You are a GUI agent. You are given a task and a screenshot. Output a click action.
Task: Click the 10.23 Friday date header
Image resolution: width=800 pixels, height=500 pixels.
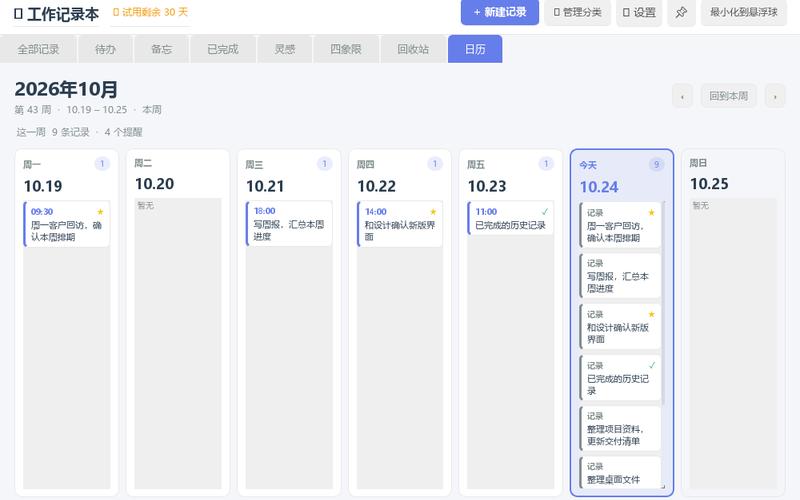click(487, 186)
